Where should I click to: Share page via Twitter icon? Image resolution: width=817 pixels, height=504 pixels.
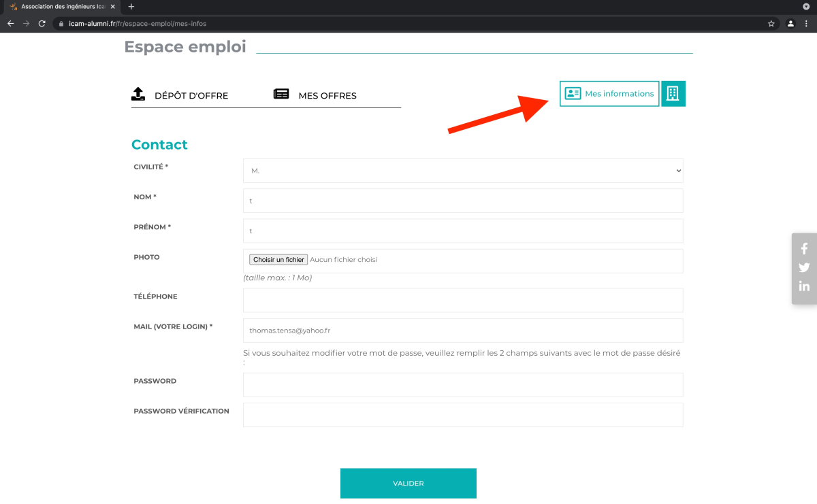[x=804, y=267]
